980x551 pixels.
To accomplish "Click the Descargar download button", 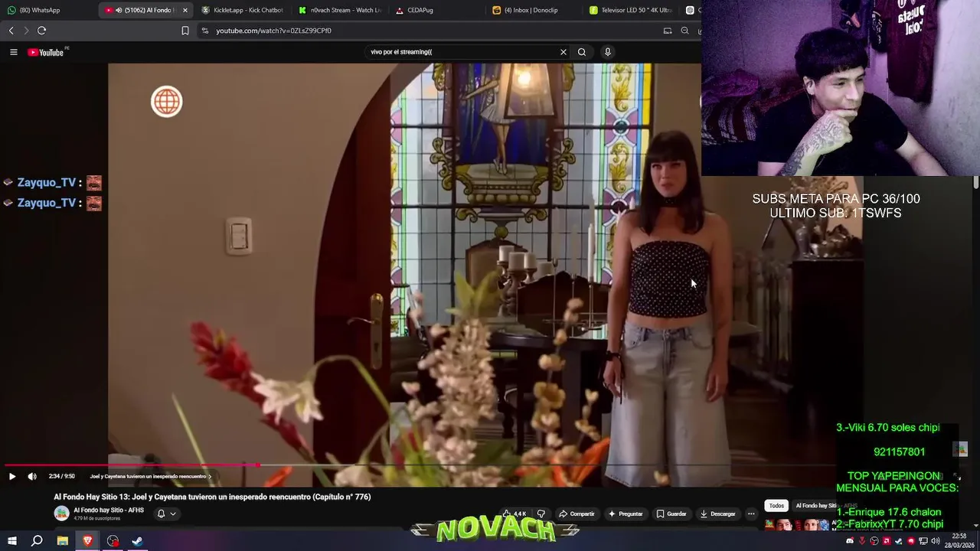I will click(x=718, y=514).
